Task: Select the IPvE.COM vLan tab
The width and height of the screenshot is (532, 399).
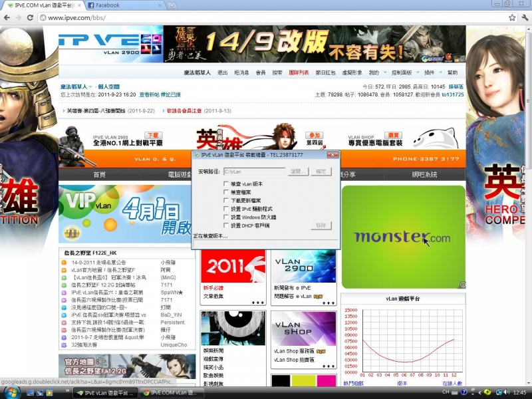Action: [x=44, y=5]
